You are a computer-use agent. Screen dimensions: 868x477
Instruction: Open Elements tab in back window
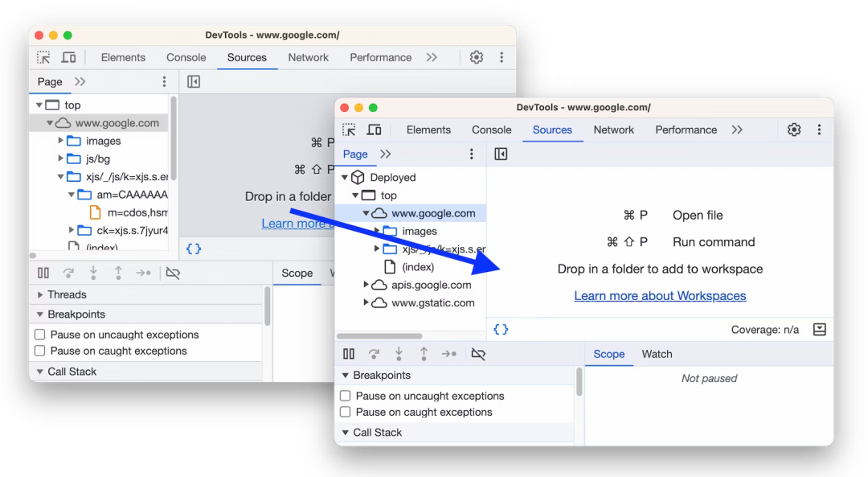123,57
